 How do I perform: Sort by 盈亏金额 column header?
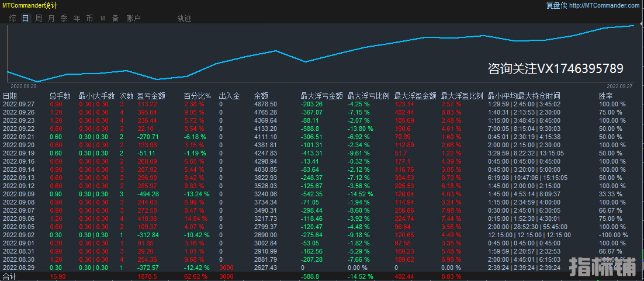tap(151, 96)
